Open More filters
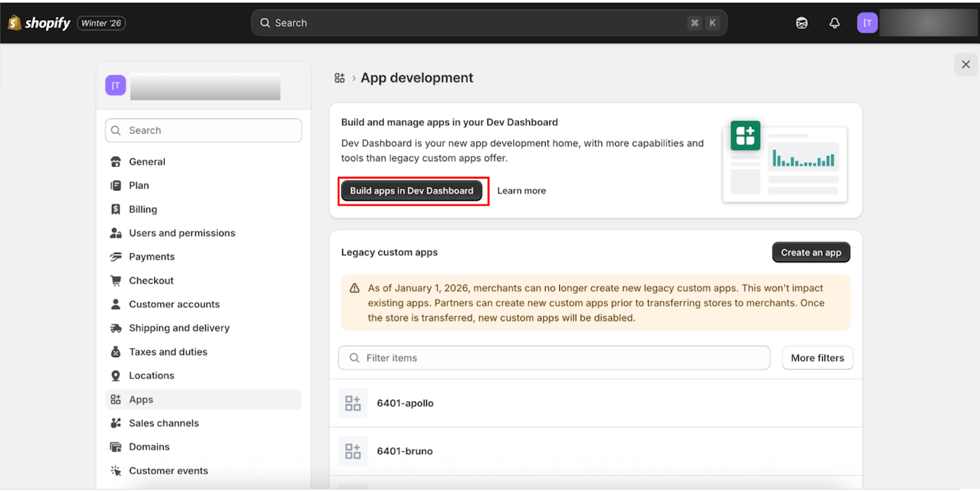Image resolution: width=980 pixels, height=491 pixels. [x=818, y=358]
